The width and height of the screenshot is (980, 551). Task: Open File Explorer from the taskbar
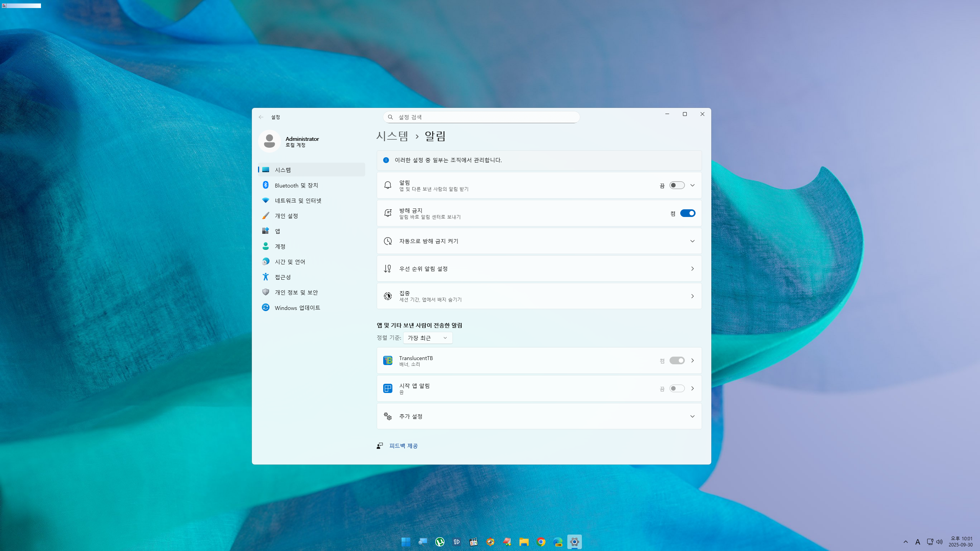(524, 542)
